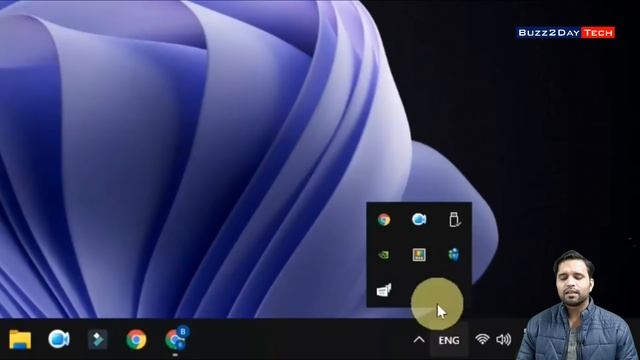Open Google Chrome on the taskbar
The height and width of the screenshot is (360, 640).
(136, 339)
